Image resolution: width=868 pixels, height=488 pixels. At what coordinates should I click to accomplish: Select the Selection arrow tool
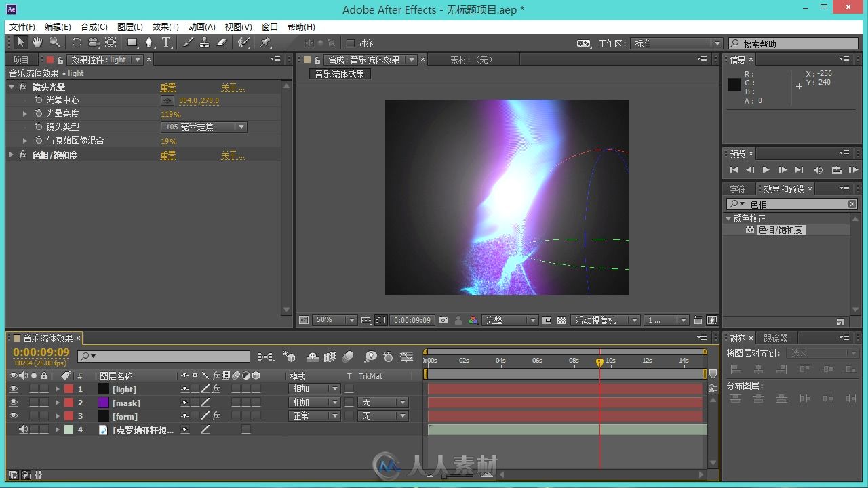point(20,43)
